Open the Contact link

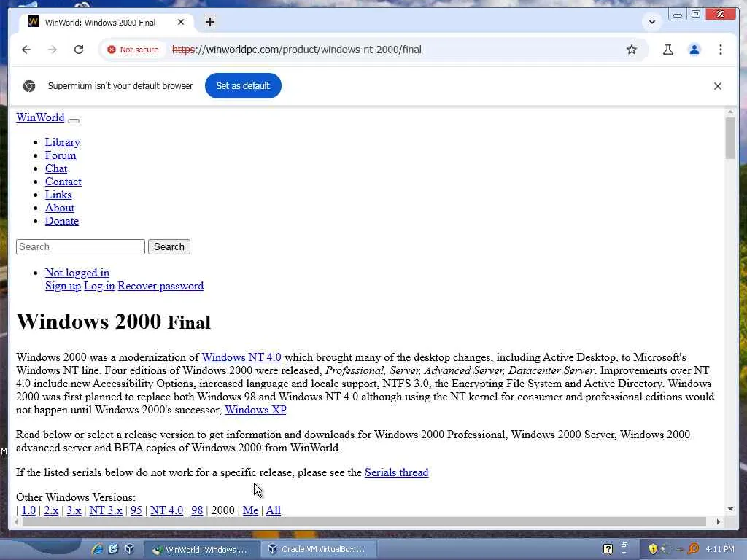[x=63, y=182]
